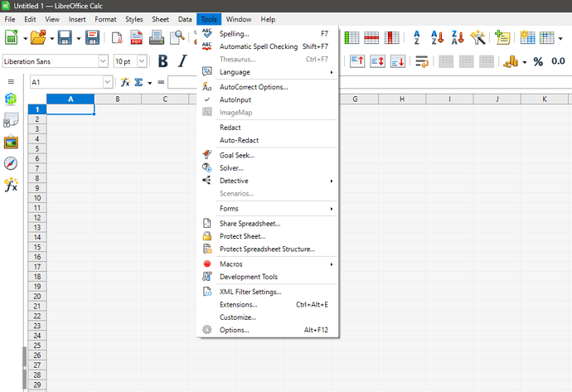Click the Liberation Sans font name field

(x=51, y=61)
